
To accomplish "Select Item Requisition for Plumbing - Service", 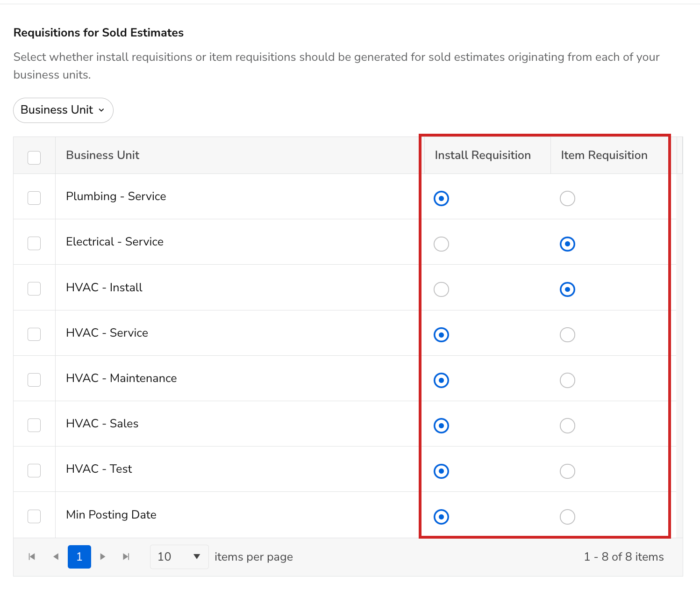I will coord(567,198).
